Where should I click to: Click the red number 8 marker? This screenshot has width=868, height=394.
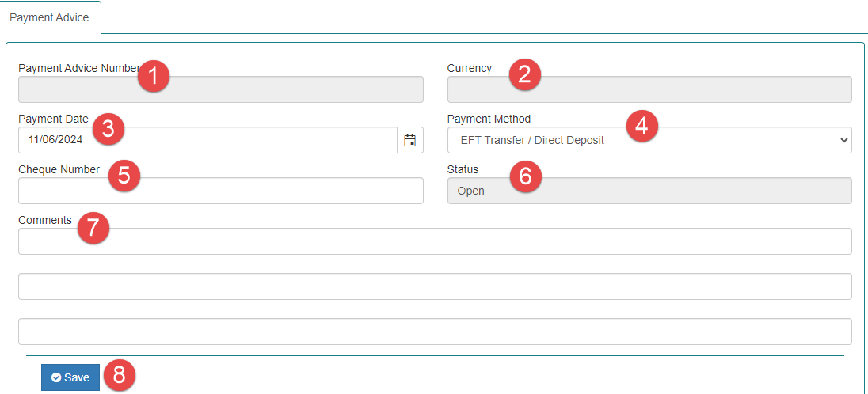tap(119, 375)
